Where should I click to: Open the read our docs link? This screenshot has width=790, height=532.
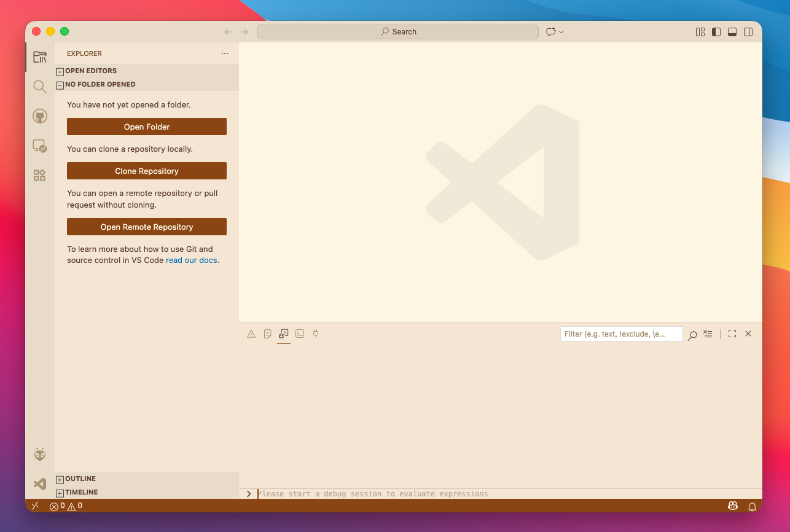pos(191,260)
